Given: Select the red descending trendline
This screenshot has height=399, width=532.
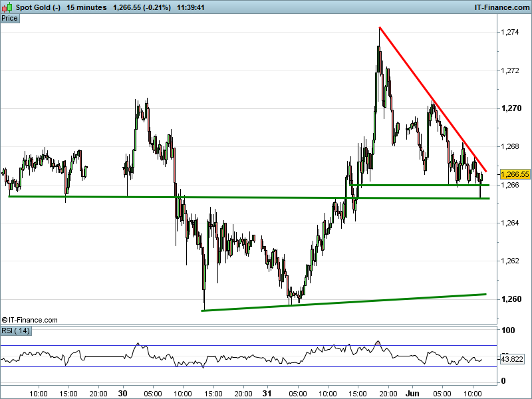Looking at the screenshot, I should tap(433, 99).
